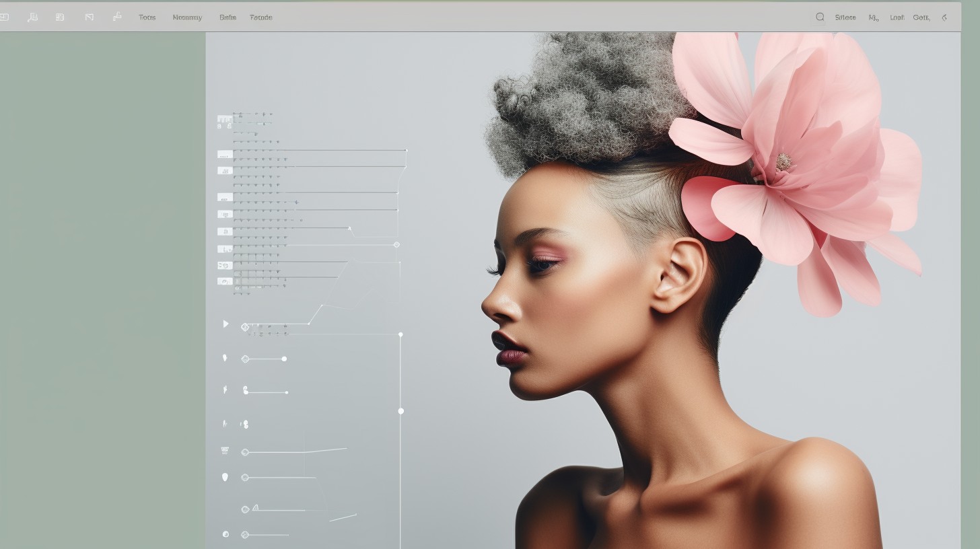The image size is (980, 549).
Task: Click the small round icon at the bottom control row
Action: tap(225, 534)
